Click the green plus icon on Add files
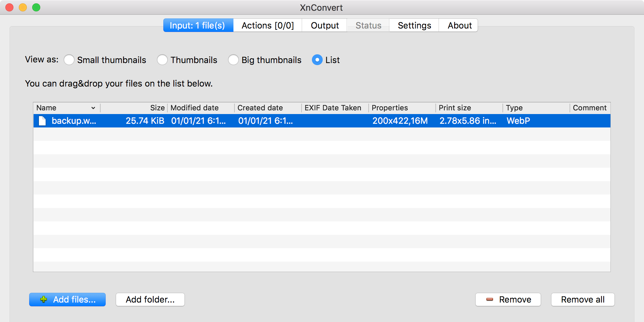Screen dimensions: 644x322 43,300
